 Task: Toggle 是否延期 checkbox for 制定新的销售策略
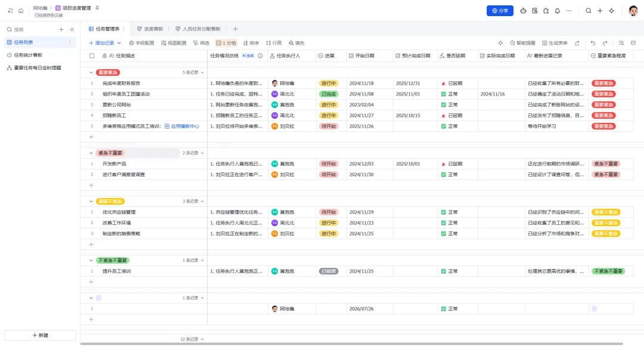point(444,234)
